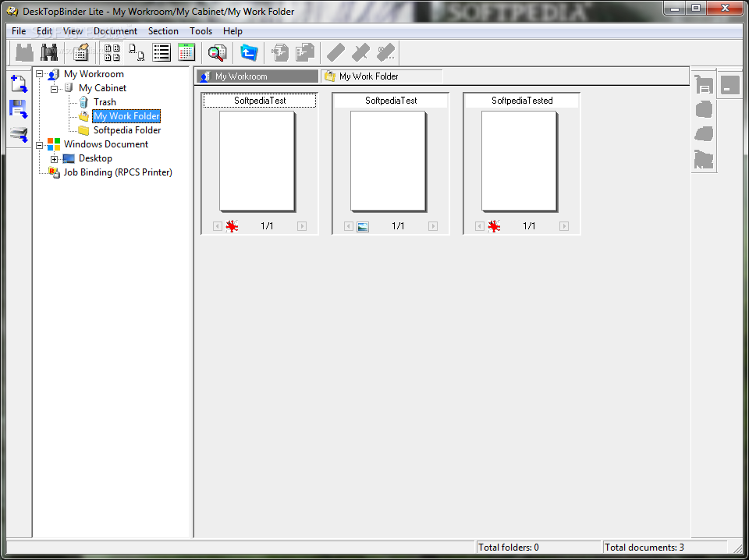Open the View menu
749x560 pixels.
pyautogui.click(x=73, y=31)
